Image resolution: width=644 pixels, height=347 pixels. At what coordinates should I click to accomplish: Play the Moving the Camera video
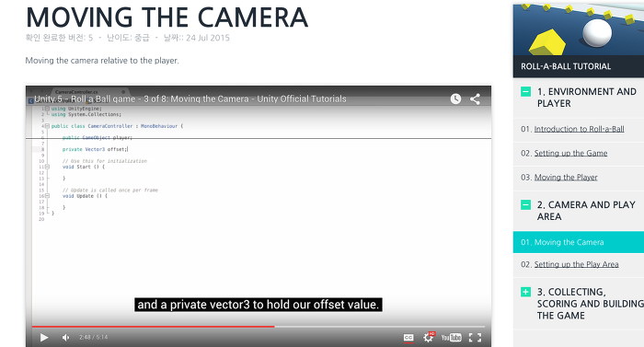(x=44, y=338)
